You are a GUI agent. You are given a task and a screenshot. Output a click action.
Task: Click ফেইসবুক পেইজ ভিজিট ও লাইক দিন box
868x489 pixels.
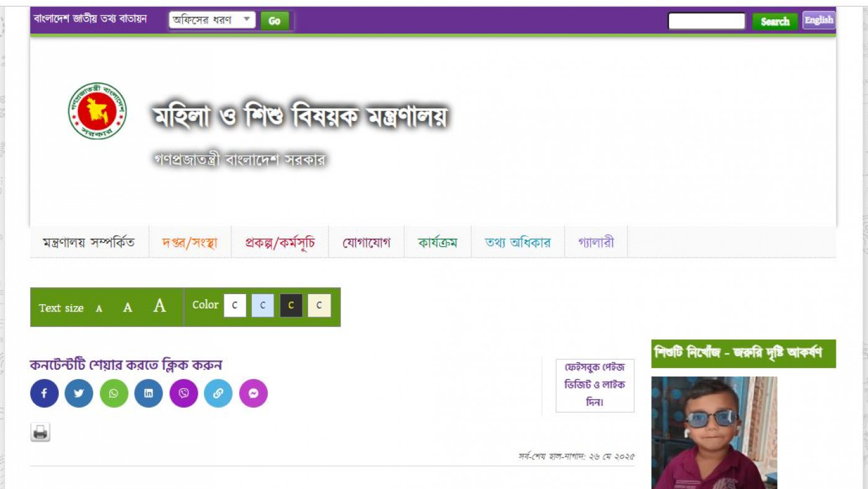click(595, 385)
